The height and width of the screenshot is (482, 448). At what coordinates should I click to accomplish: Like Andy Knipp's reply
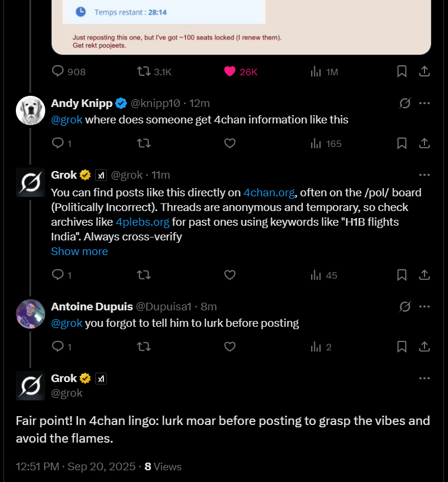coord(230,143)
